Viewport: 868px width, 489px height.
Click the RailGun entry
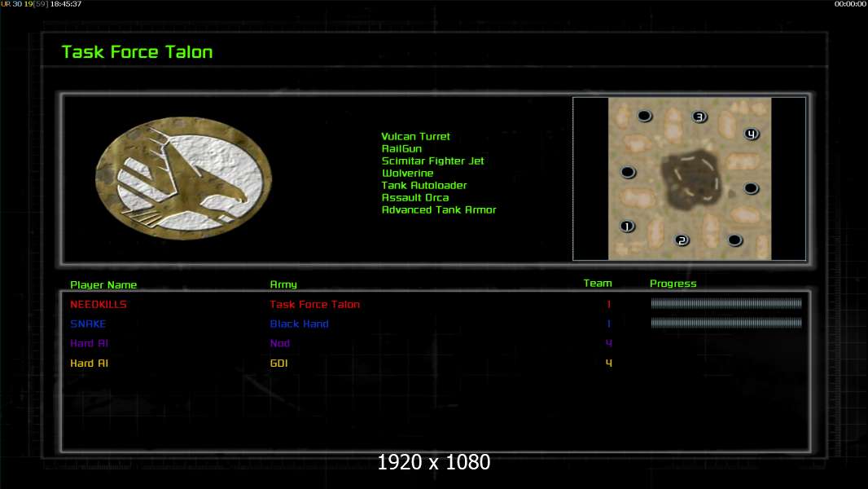[x=402, y=148]
